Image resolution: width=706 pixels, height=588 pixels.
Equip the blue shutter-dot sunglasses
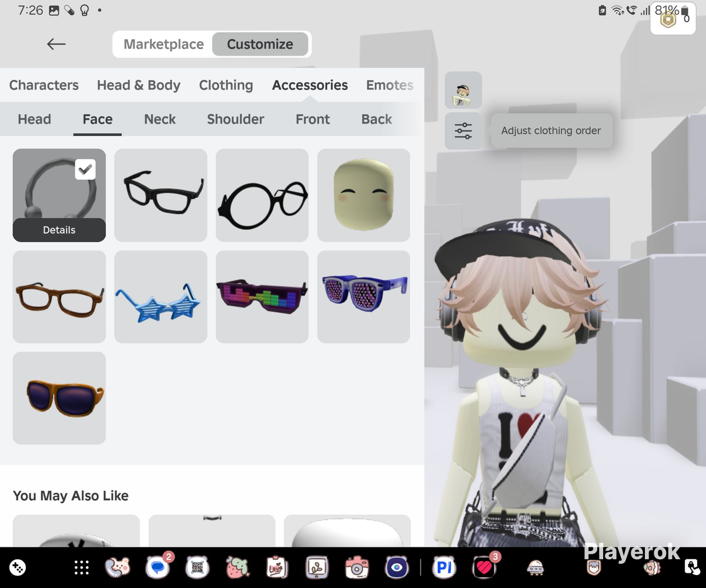coord(364,297)
